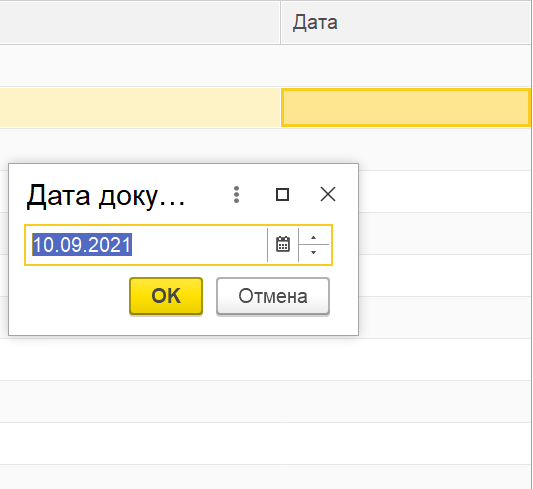The image size is (533, 489).
Task: Confirm the date with the OK button
Action: [x=166, y=296]
